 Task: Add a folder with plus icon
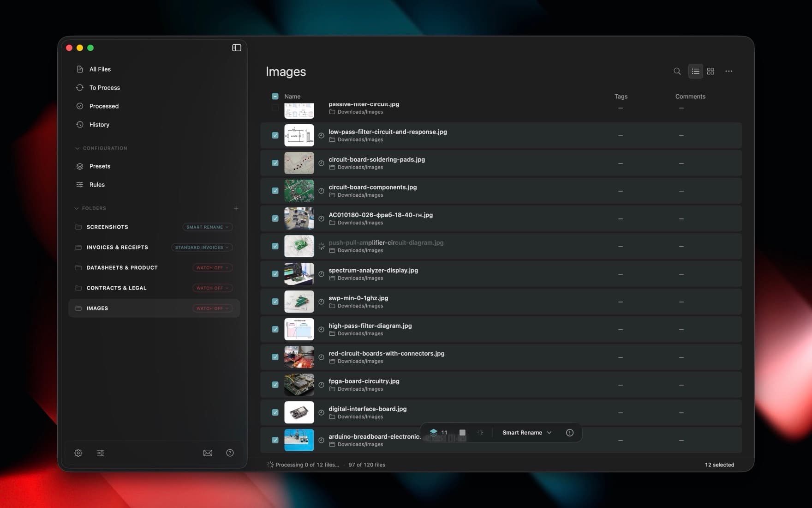(x=236, y=208)
